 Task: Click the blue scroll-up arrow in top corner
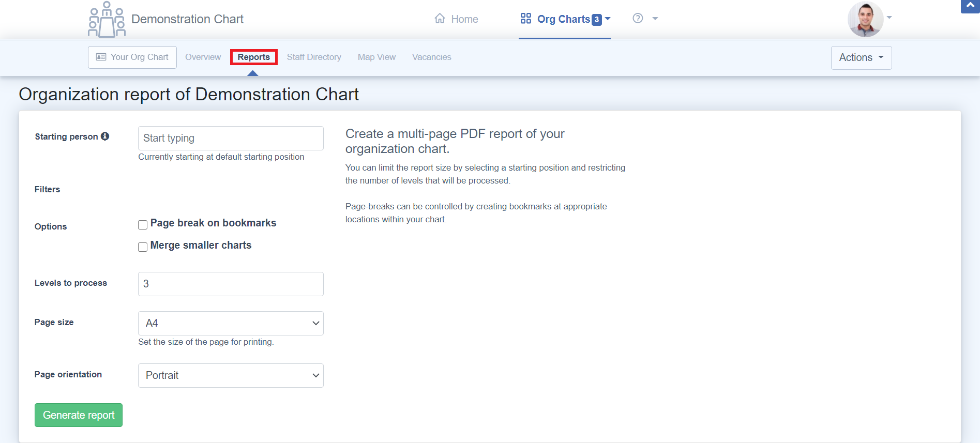click(x=970, y=6)
